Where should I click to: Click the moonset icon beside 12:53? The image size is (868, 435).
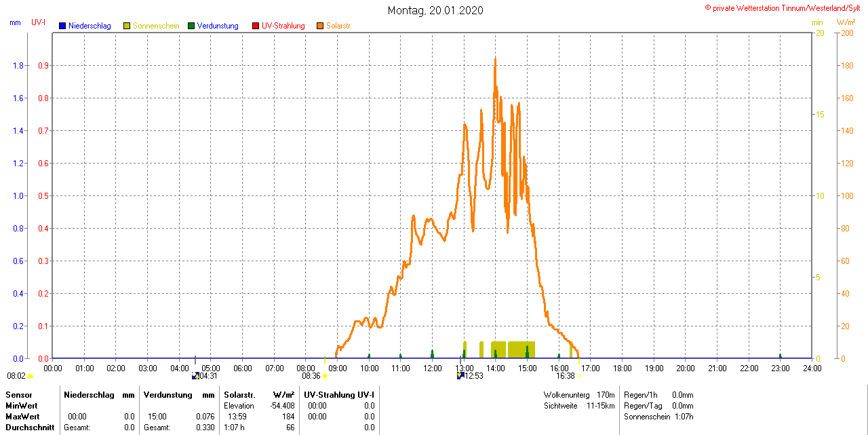[460, 375]
